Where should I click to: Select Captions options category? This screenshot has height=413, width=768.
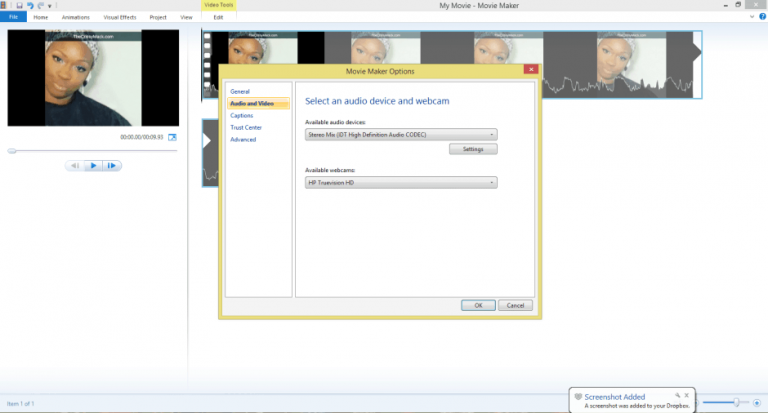click(x=241, y=116)
